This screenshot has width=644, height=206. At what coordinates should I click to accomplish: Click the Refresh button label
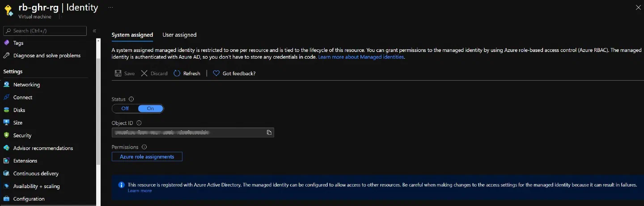(x=192, y=73)
